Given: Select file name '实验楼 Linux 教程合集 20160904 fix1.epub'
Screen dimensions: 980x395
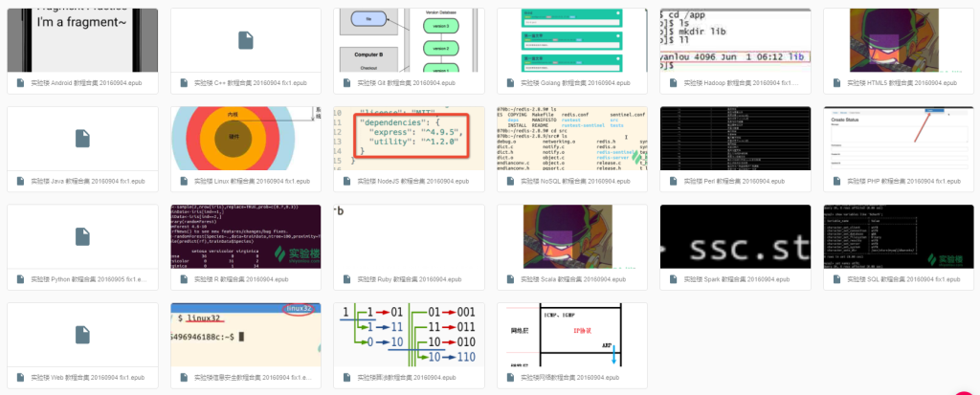Looking at the screenshot, I should pos(252,182).
